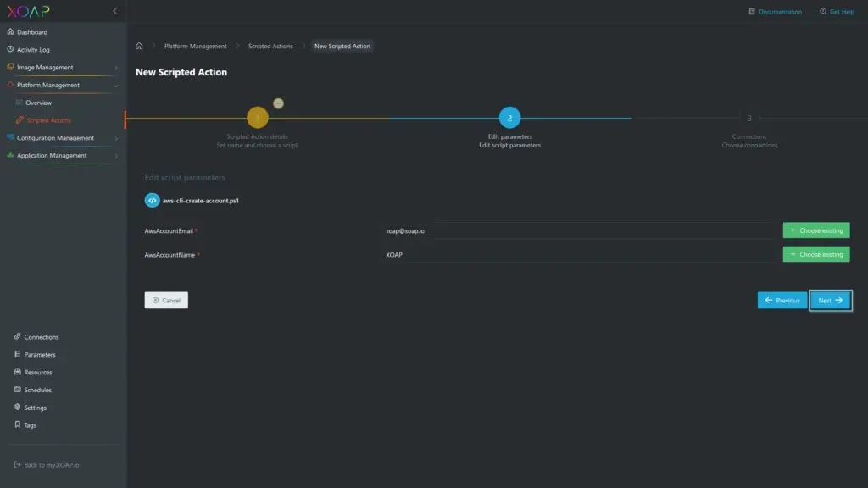Choose existing value for AwsAccountName

pos(816,254)
